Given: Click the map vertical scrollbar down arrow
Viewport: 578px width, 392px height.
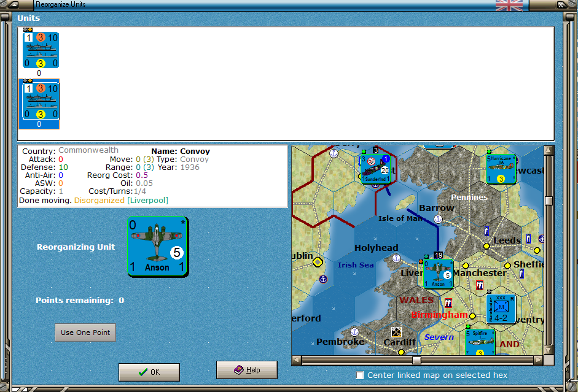Looking at the screenshot, I should 549,350.
